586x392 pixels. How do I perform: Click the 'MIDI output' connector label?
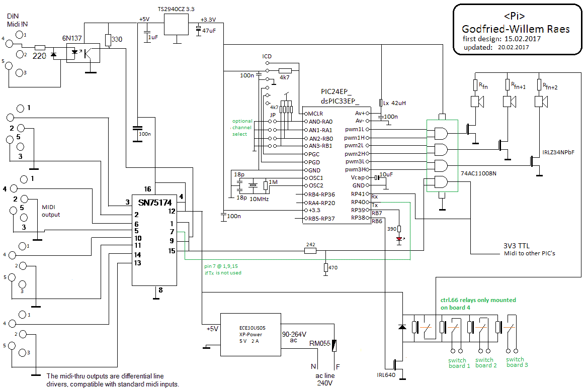point(50,211)
